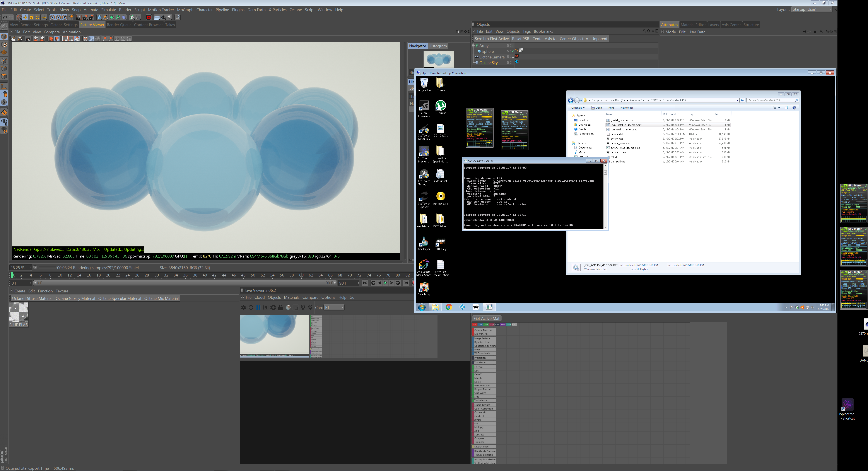Image resolution: width=868 pixels, height=471 pixels.
Task: Click Save image icon in Picture Viewer
Action: pyautogui.click(x=20, y=39)
